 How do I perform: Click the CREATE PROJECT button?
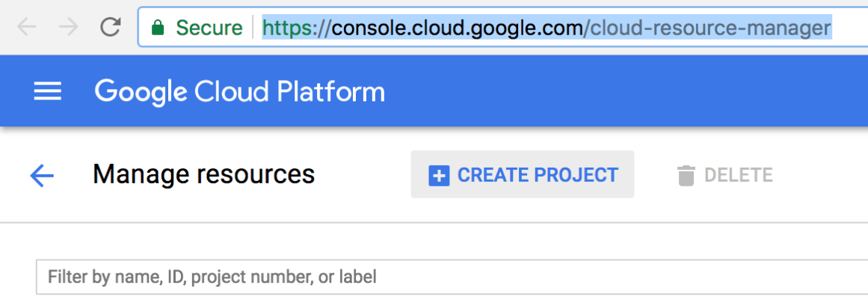pyautogui.click(x=522, y=175)
